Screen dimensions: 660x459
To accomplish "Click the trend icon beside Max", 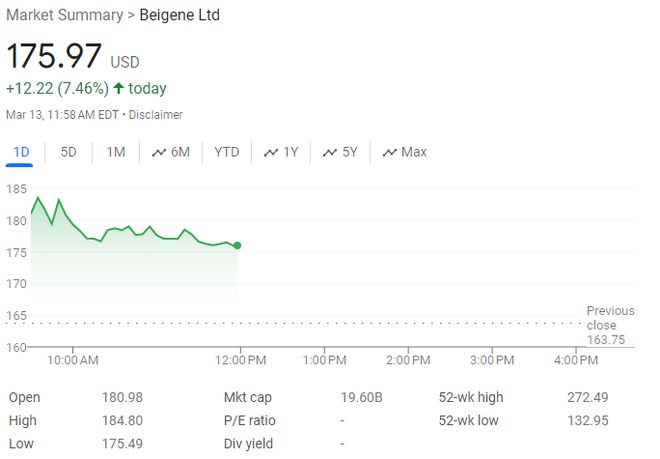I will click(389, 153).
